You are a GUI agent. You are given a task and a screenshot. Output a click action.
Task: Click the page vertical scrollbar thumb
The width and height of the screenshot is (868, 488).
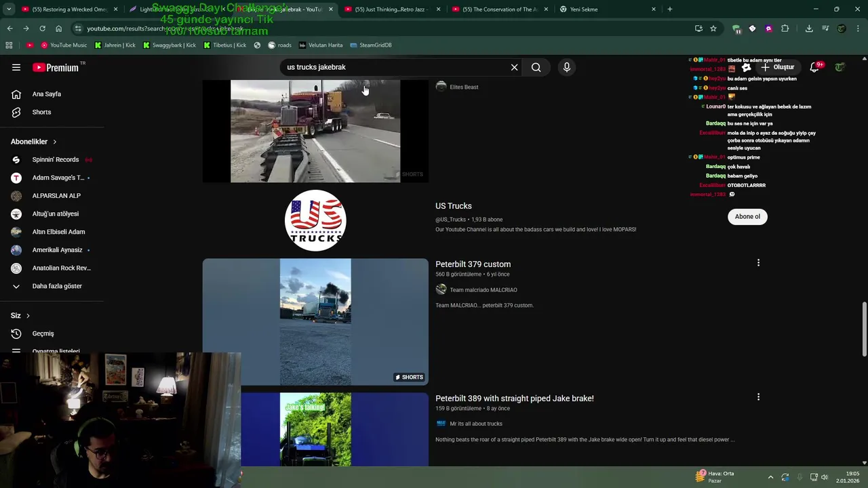coord(864,329)
